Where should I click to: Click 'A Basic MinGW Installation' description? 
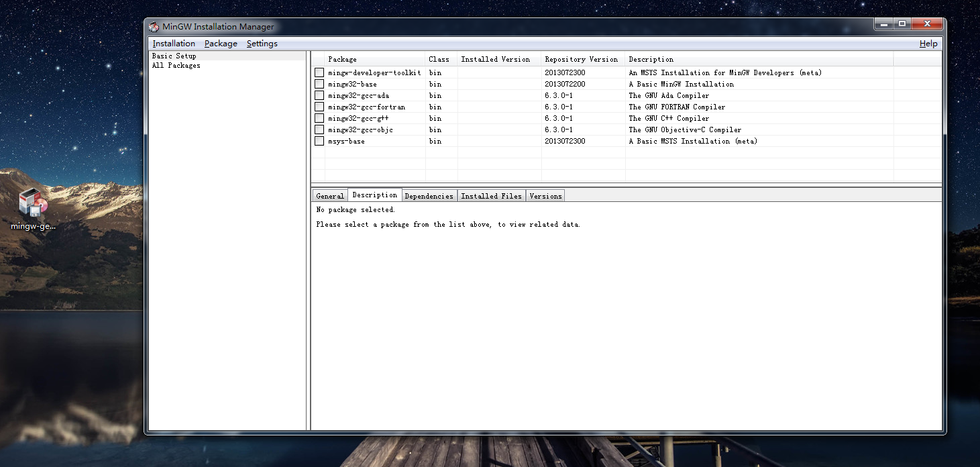(681, 84)
